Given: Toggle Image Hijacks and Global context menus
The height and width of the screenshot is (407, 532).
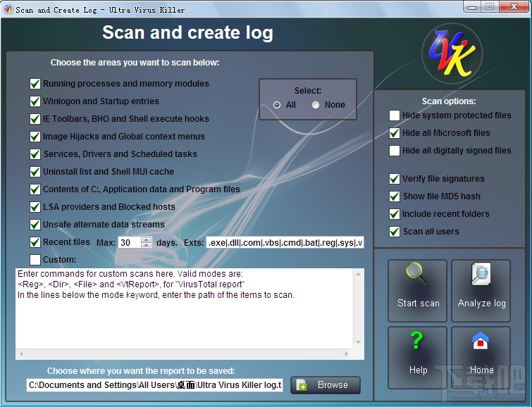Looking at the screenshot, I should pyautogui.click(x=35, y=137).
